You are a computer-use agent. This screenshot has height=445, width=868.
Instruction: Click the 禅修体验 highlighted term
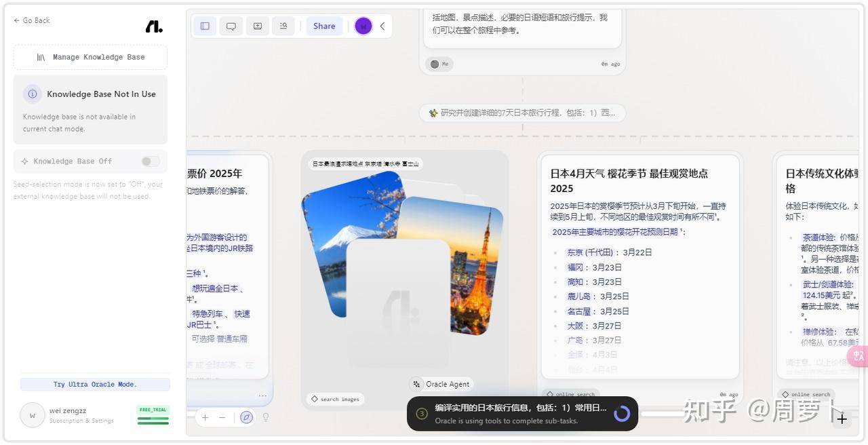[x=819, y=332]
